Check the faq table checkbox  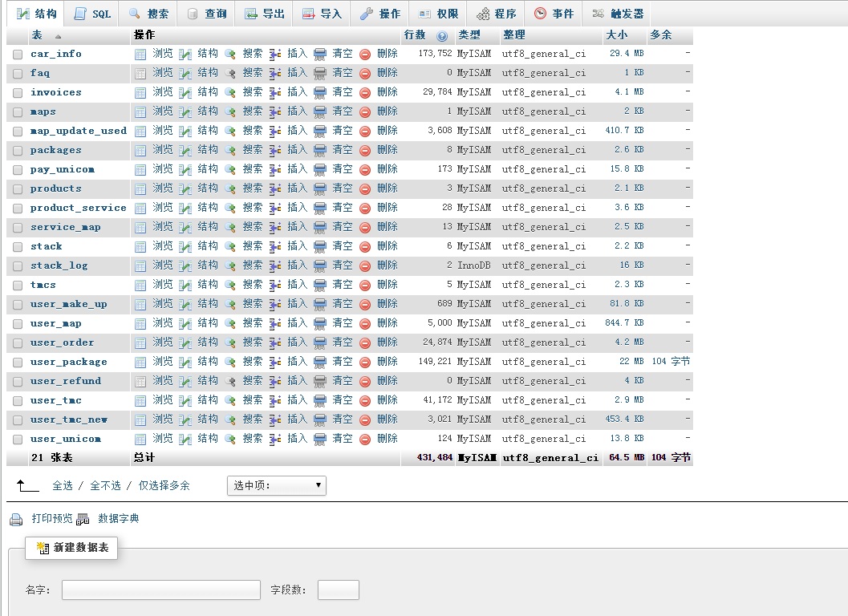pyautogui.click(x=18, y=74)
